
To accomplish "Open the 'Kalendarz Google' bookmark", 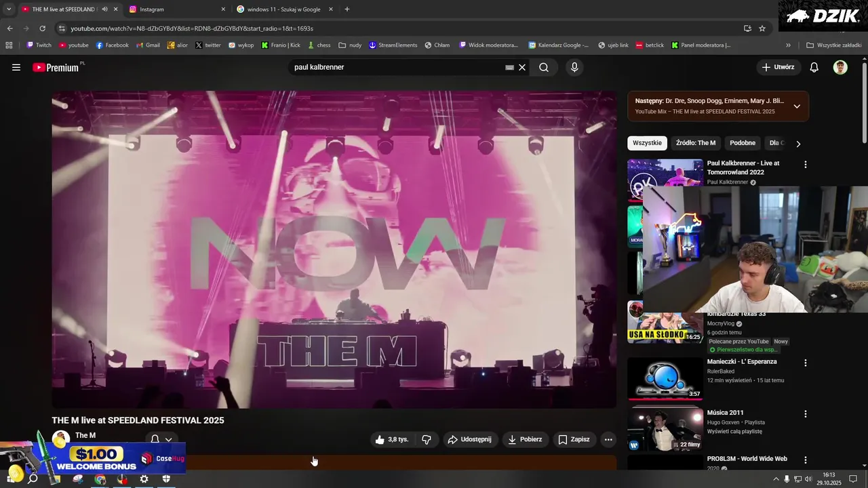I will coord(558,45).
